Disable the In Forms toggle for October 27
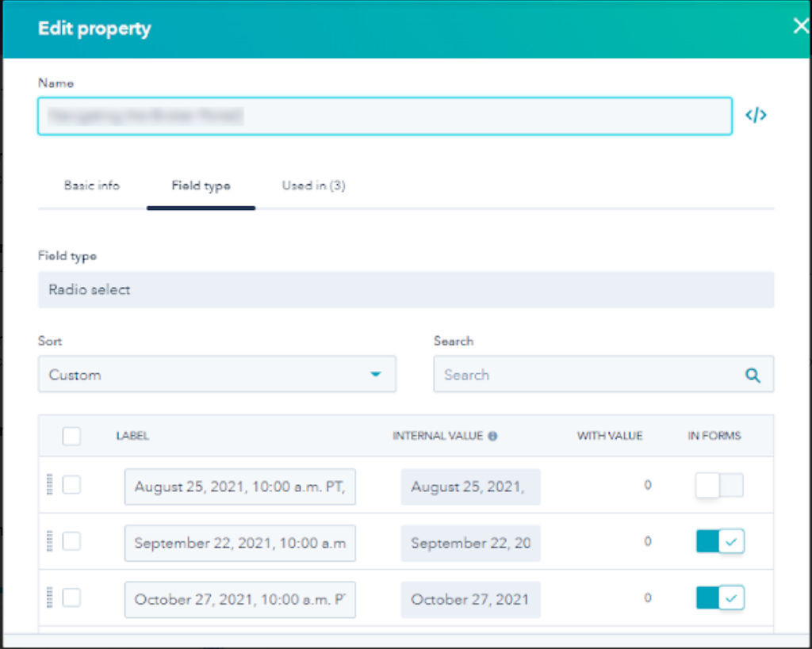This screenshot has height=649, width=812. [719, 599]
